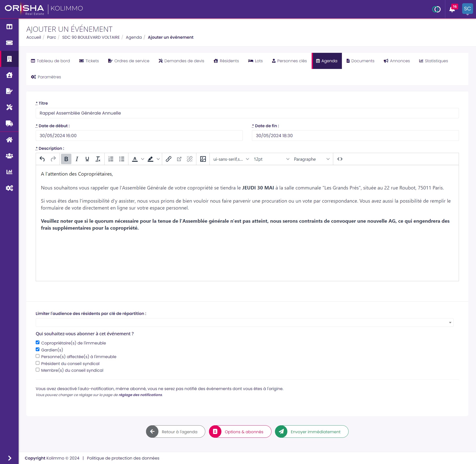Open the Paramètres tab
Screen dimensions: 476x464
pyautogui.click(x=46, y=77)
